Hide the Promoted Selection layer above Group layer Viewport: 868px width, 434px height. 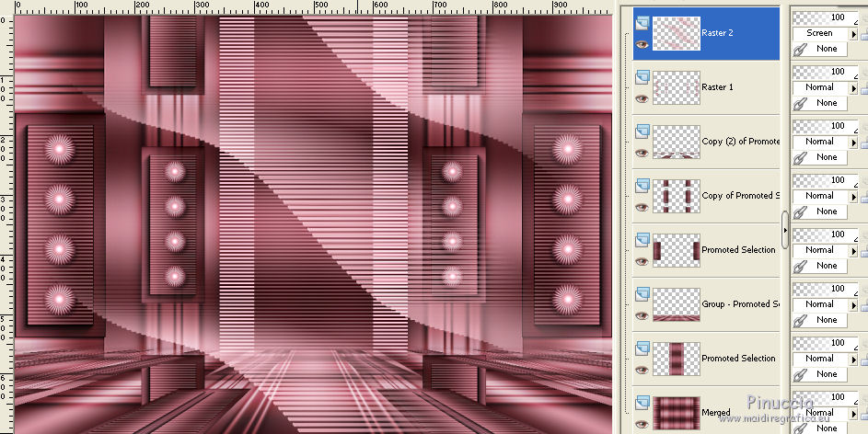click(x=642, y=261)
